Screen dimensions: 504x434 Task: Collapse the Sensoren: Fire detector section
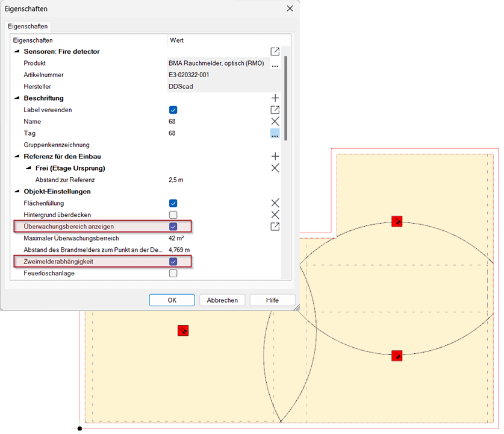17,52
